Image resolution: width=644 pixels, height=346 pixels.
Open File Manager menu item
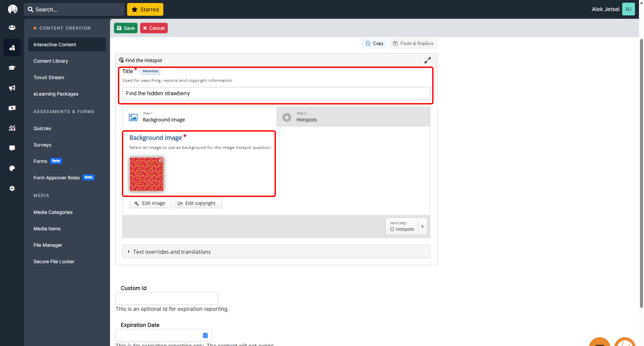(x=48, y=245)
